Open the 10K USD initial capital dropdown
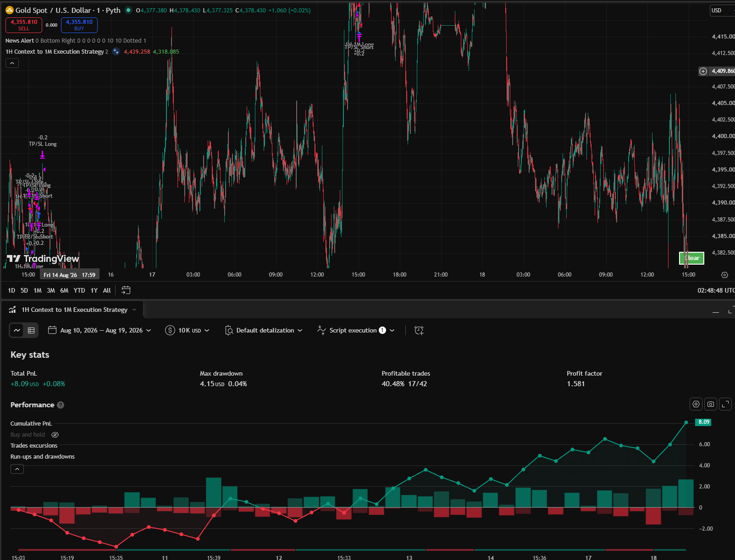This screenshot has width=735, height=560. tap(187, 330)
